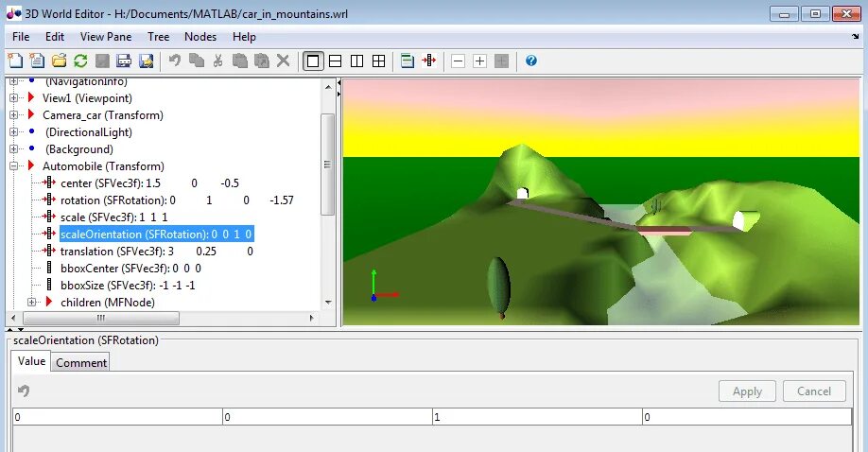Open the Help menu
Image resolution: width=868 pixels, height=452 pixels.
[x=244, y=37]
